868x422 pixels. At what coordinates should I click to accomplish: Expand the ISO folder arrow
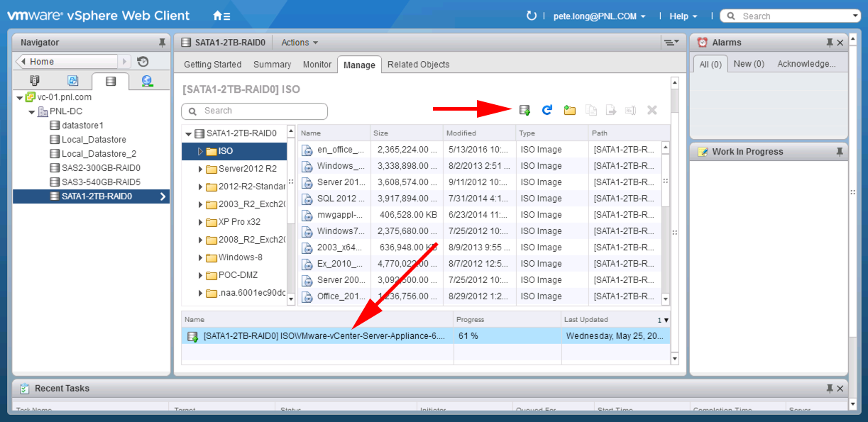201,151
